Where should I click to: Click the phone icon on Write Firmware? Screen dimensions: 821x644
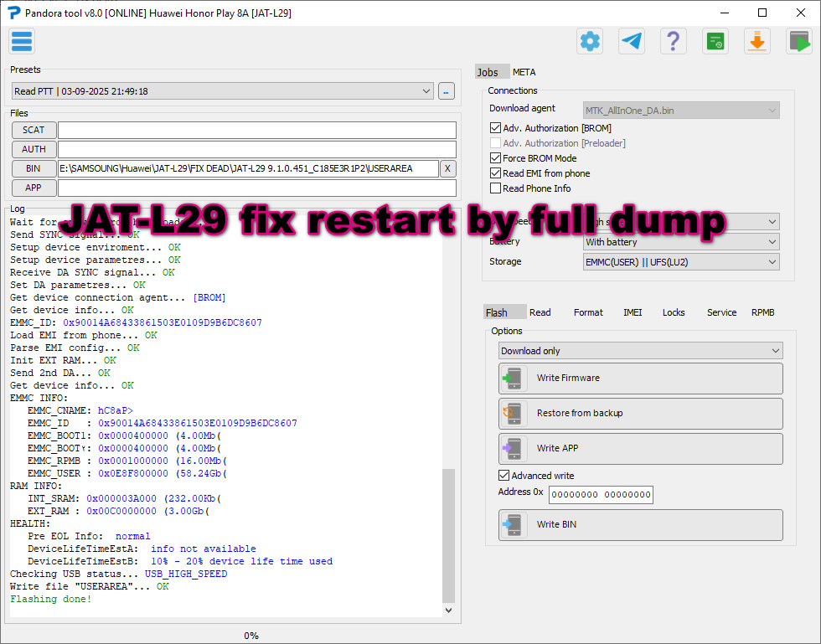[514, 378]
